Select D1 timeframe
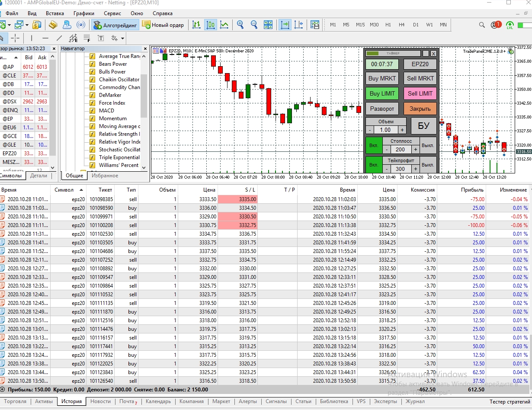The width and height of the screenshot is (532, 410). (x=416, y=25)
